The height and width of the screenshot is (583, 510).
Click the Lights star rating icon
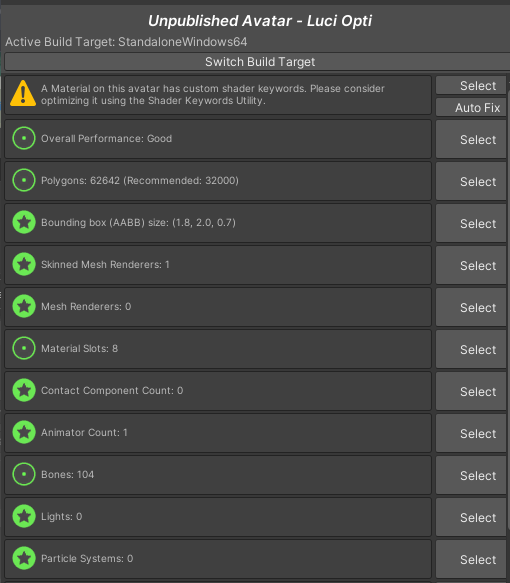(24, 516)
